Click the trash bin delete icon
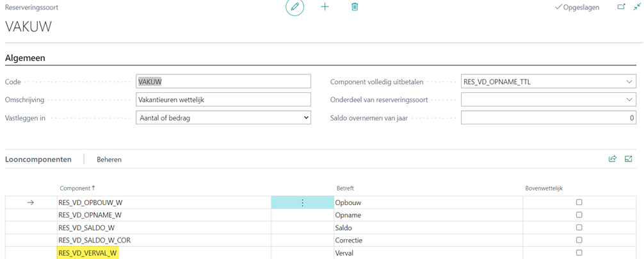Image resolution: width=644 pixels, height=259 pixels. pos(355,7)
